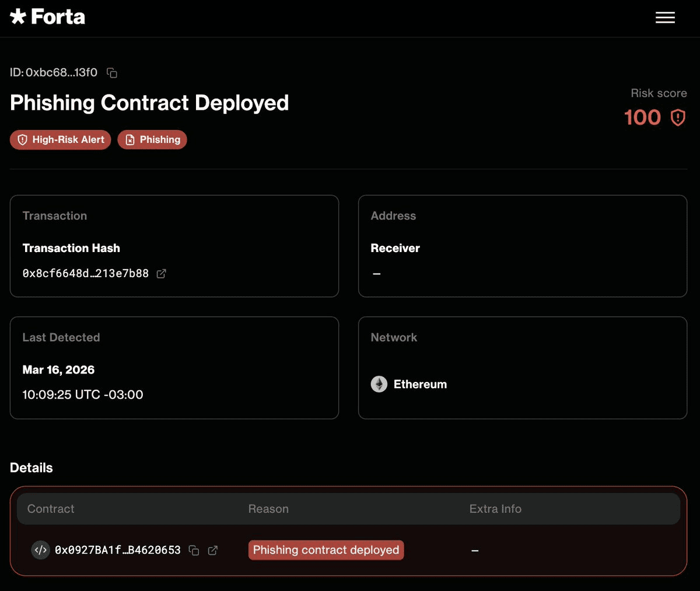Click the Contract column header

pyautogui.click(x=51, y=509)
